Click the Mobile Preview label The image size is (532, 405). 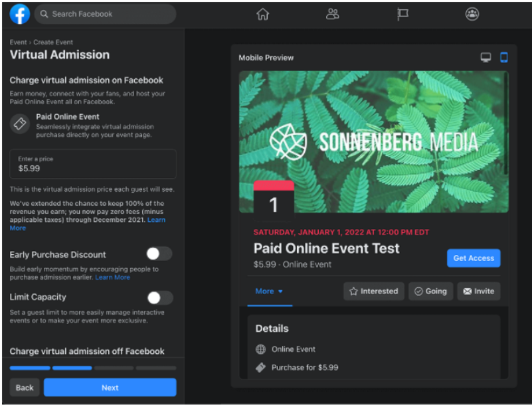coord(266,58)
